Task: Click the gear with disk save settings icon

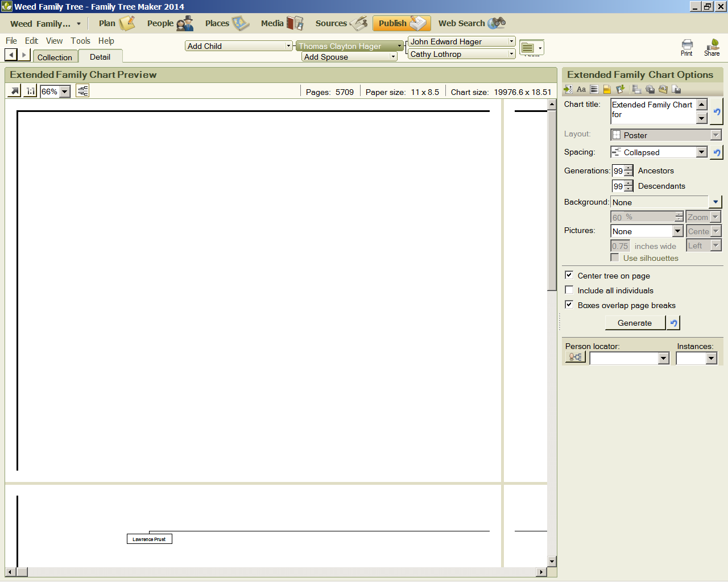Action: click(650, 89)
